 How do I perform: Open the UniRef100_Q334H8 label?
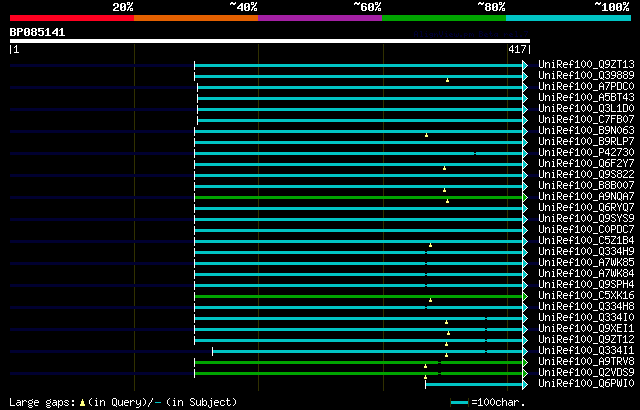click(x=586, y=307)
